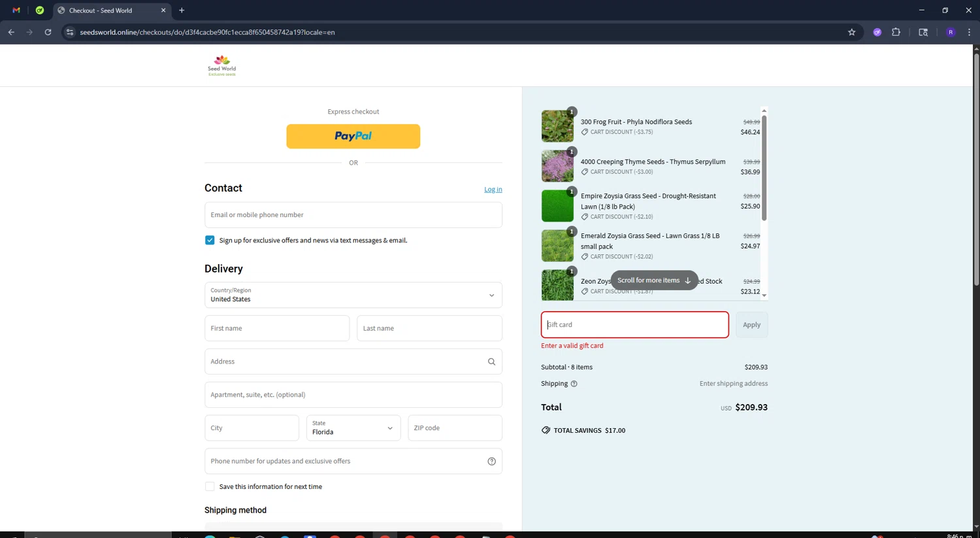Open the Gmail pinned tab
The height and width of the screenshot is (538, 980).
pos(16,10)
